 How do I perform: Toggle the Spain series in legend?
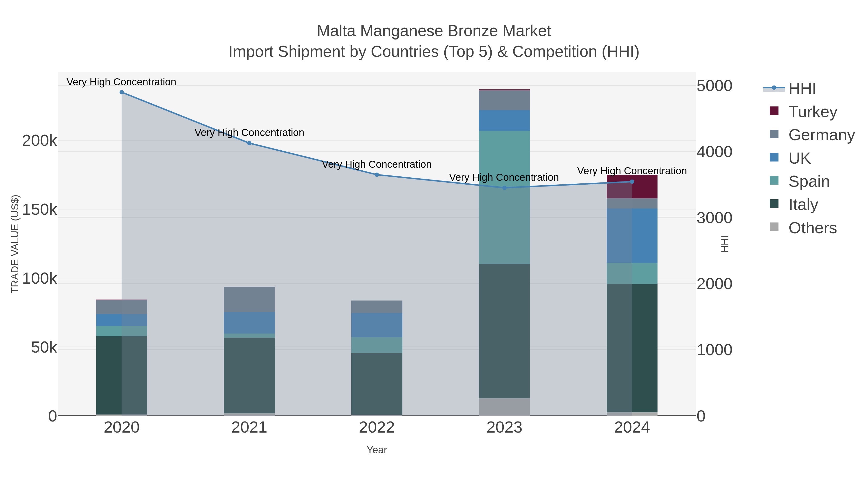click(x=800, y=181)
